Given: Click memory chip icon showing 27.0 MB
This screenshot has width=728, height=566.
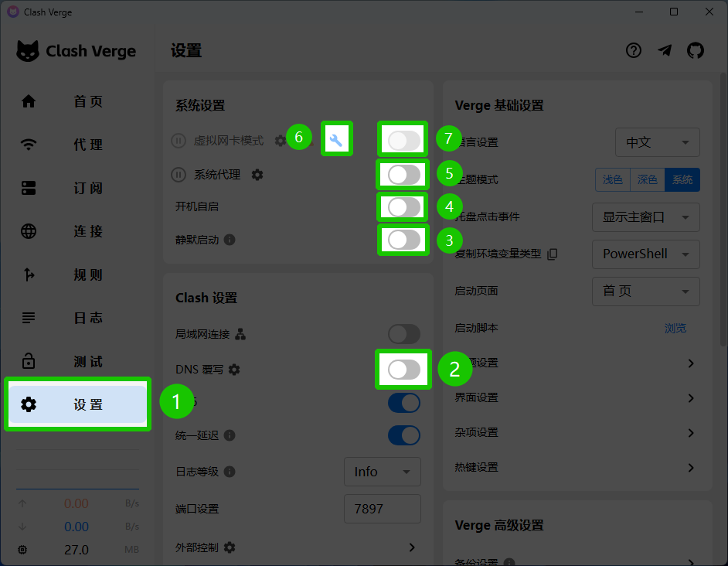Looking at the screenshot, I should (x=22, y=550).
